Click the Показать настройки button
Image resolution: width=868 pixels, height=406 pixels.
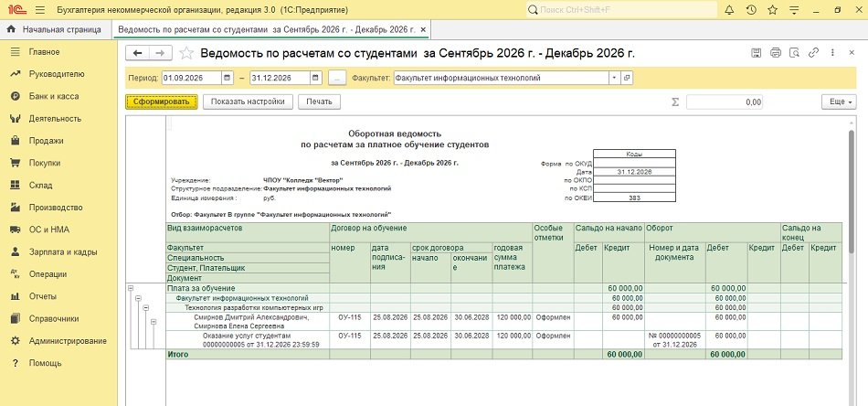(x=248, y=101)
